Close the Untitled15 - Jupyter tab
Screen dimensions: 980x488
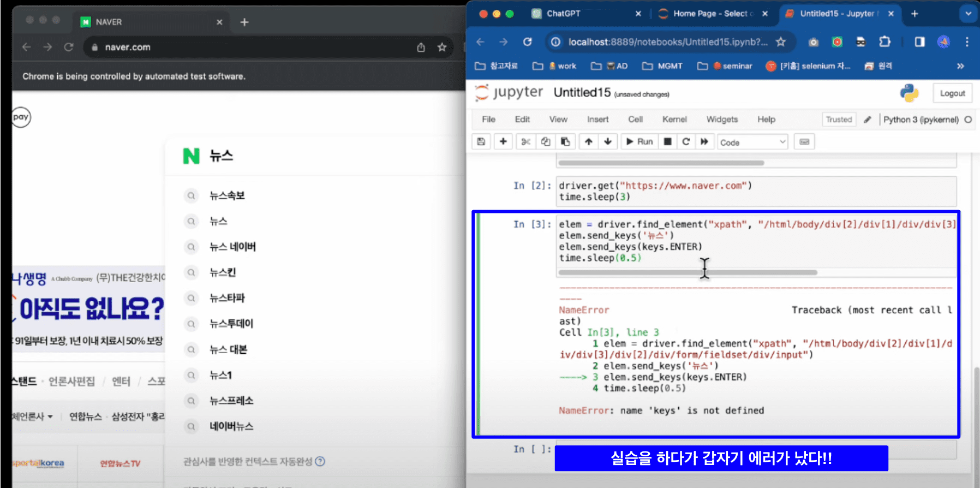tap(891, 14)
